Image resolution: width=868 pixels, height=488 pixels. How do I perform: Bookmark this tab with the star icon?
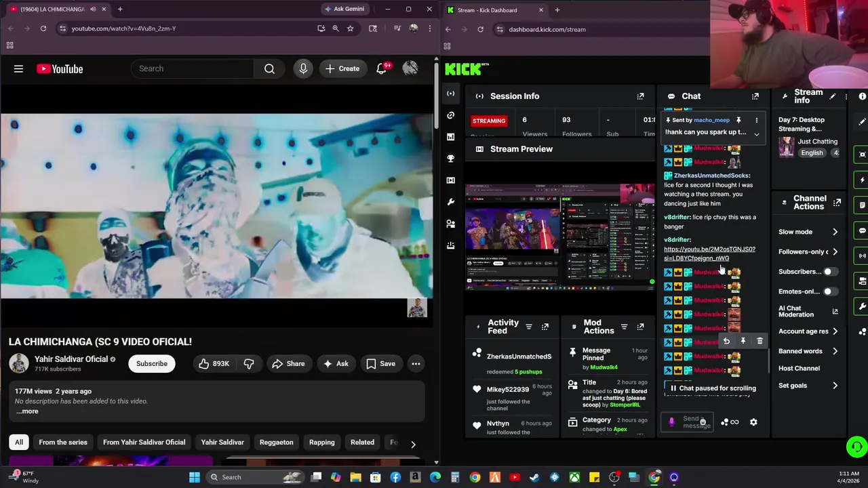coord(350,28)
